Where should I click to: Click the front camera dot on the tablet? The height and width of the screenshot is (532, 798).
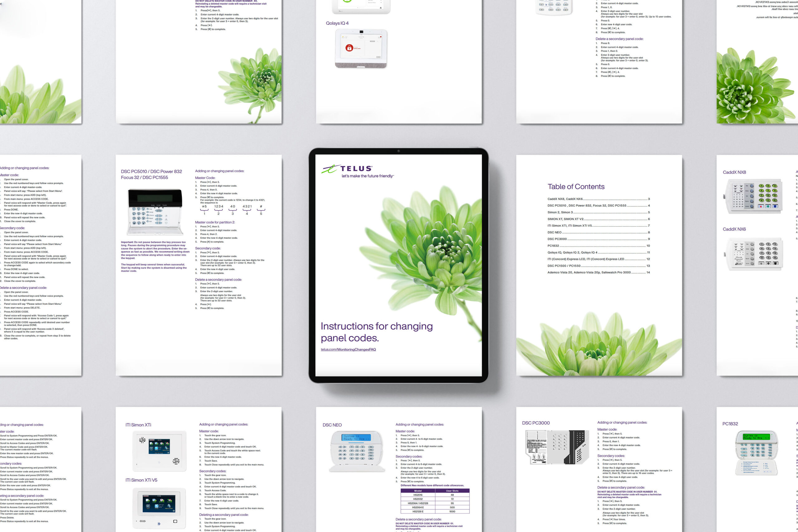tap(398, 151)
